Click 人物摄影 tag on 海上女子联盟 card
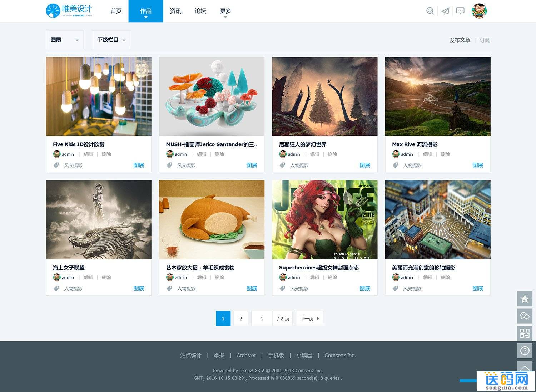Image resolution: width=536 pixels, height=392 pixels. point(73,288)
